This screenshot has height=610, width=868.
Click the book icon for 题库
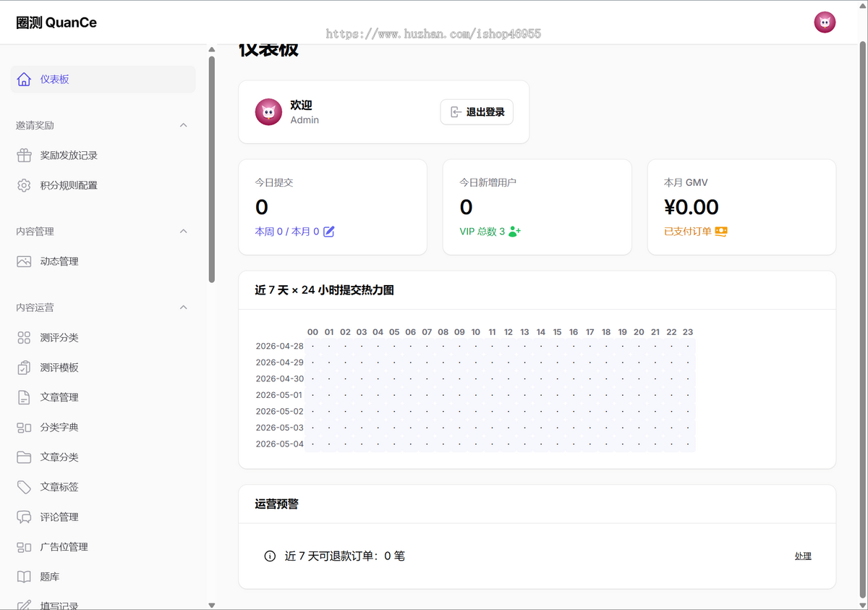[24, 577]
